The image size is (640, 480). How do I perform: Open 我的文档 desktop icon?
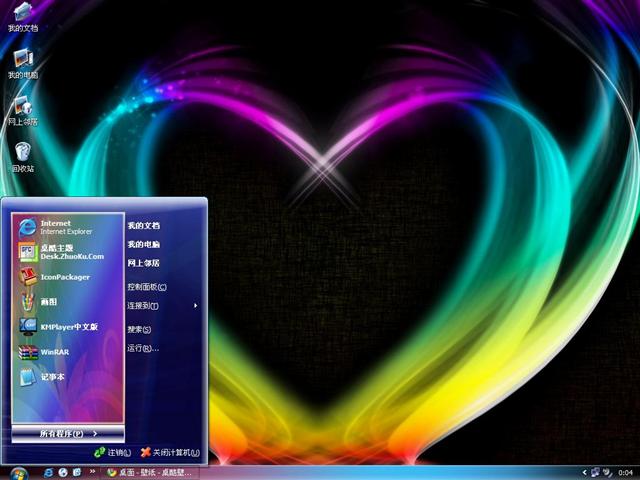pos(22,16)
